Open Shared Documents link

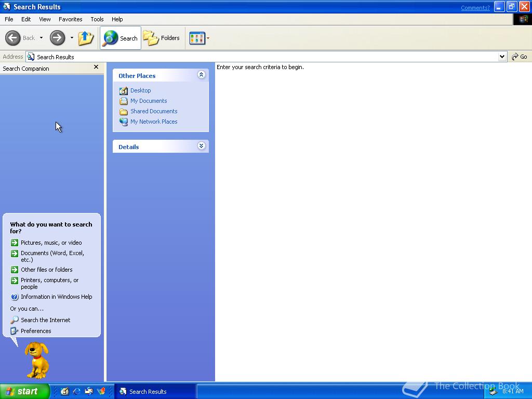pyautogui.click(x=154, y=111)
